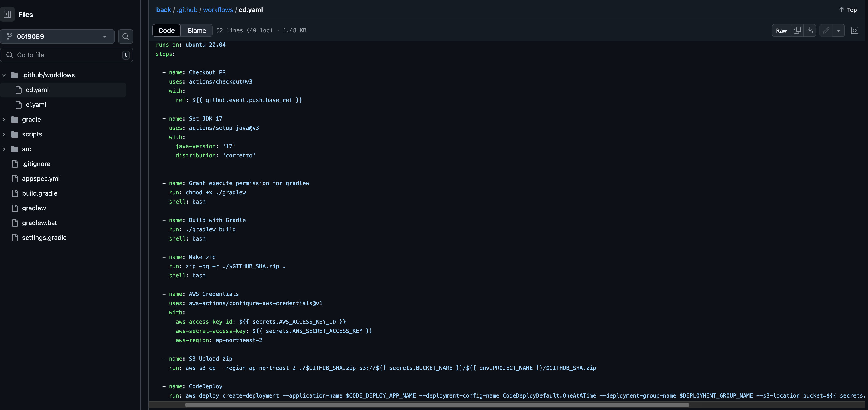Open the 05f9089 branch selector dropdown
Image resolution: width=868 pixels, height=410 pixels.
tap(57, 36)
